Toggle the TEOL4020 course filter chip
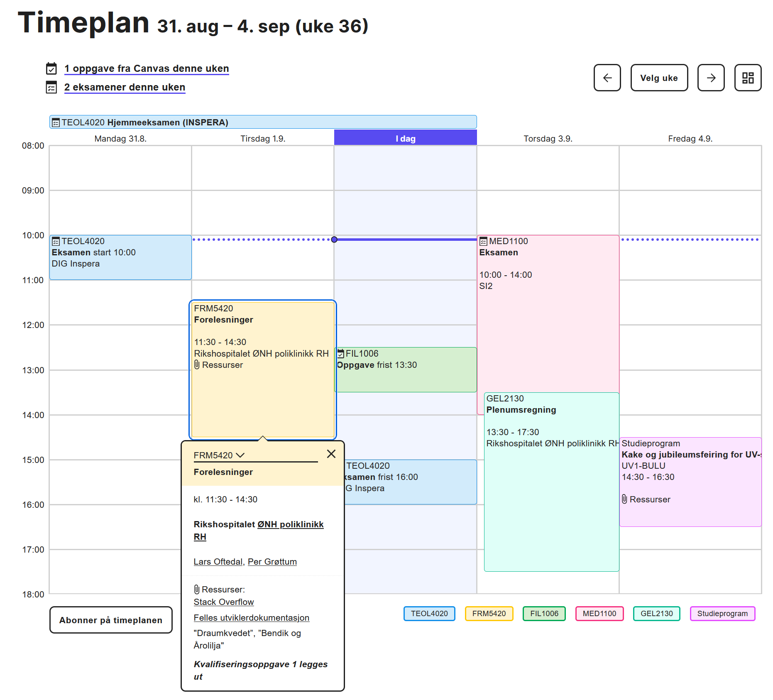The width and height of the screenshot is (773, 700). tap(429, 614)
